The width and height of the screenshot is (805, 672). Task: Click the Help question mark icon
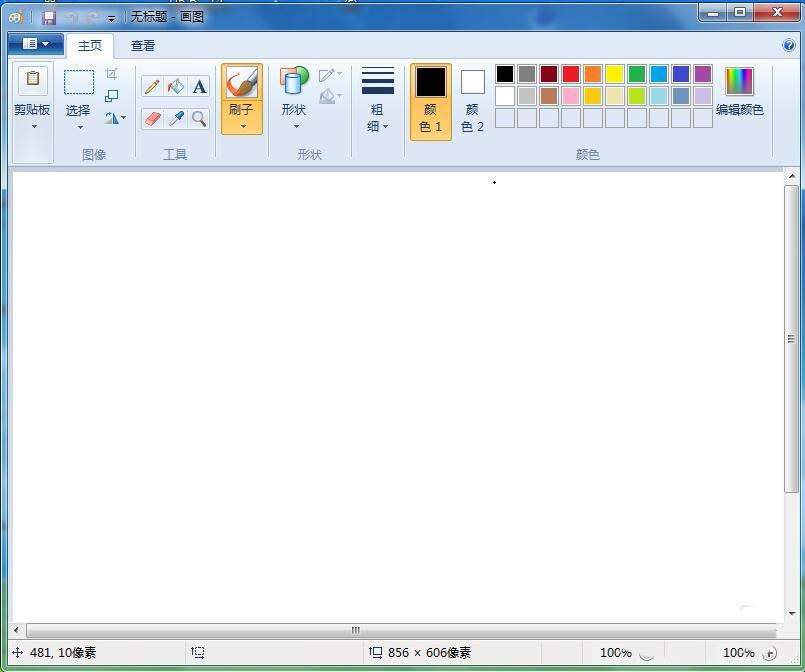click(x=789, y=46)
